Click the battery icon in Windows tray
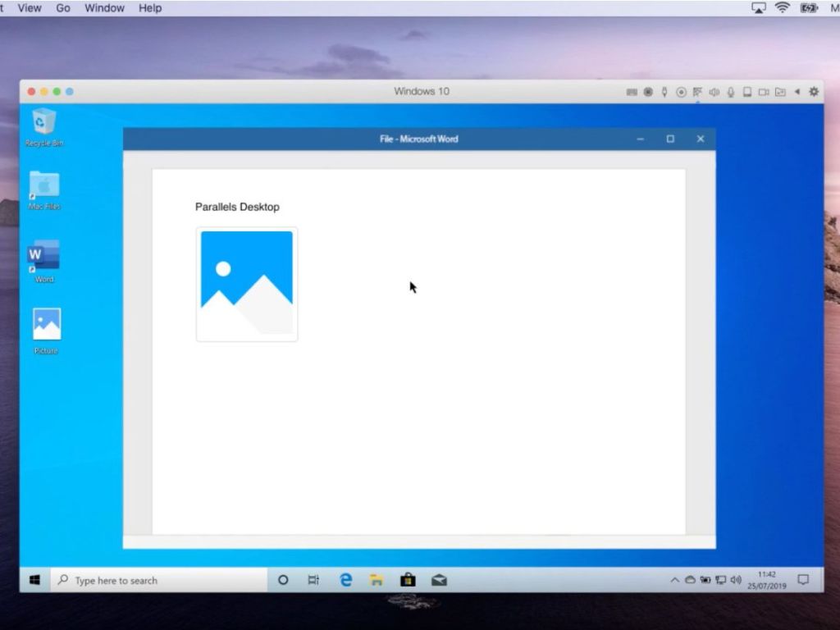The width and height of the screenshot is (840, 630). point(705,580)
